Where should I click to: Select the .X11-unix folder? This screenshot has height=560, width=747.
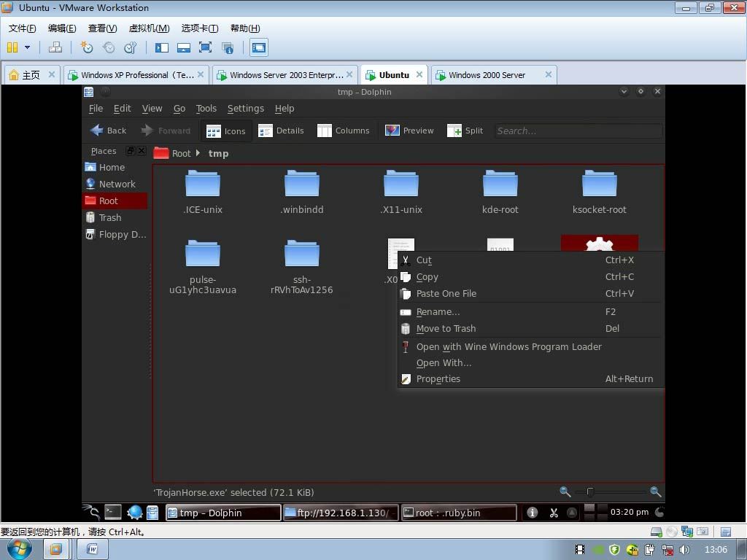401,192
